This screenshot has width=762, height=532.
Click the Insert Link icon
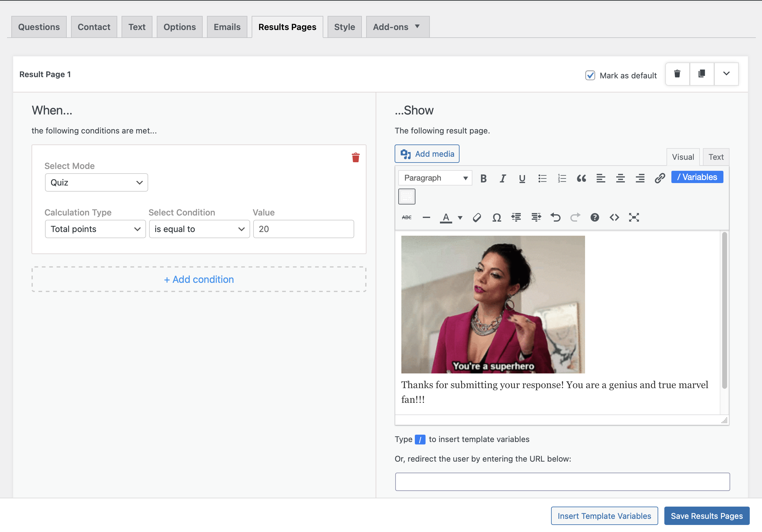659,178
